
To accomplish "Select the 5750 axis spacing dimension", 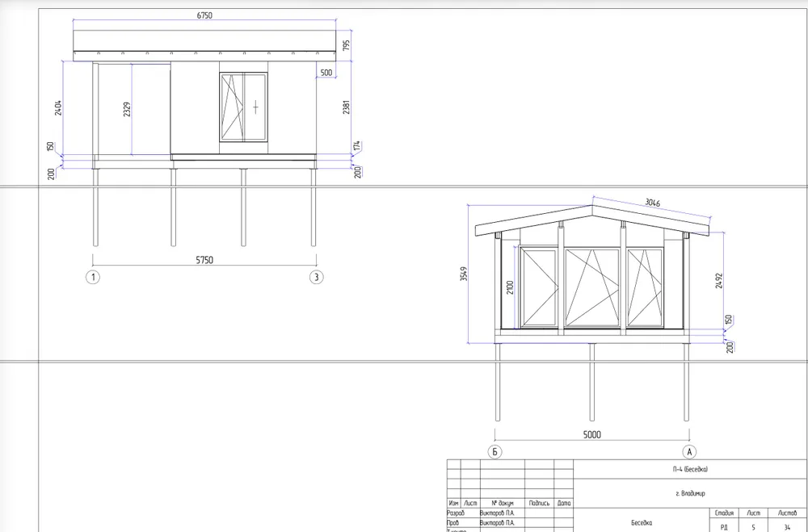I will (x=204, y=260).
